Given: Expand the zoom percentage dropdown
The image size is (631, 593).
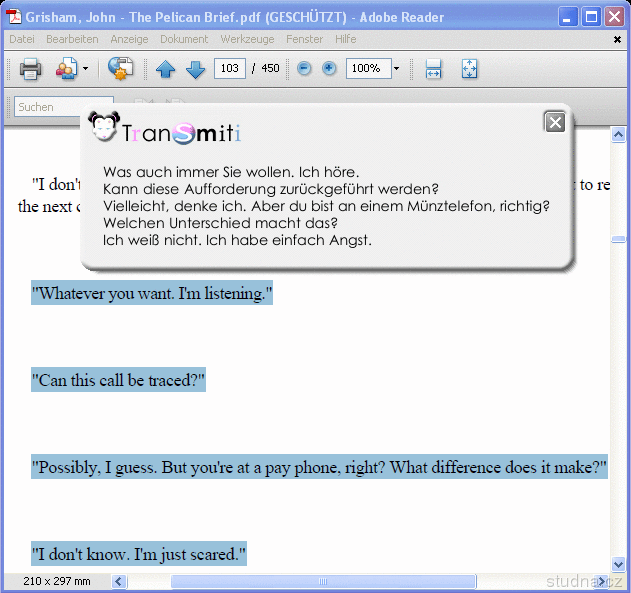Looking at the screenshot, I should click(396, 69).
